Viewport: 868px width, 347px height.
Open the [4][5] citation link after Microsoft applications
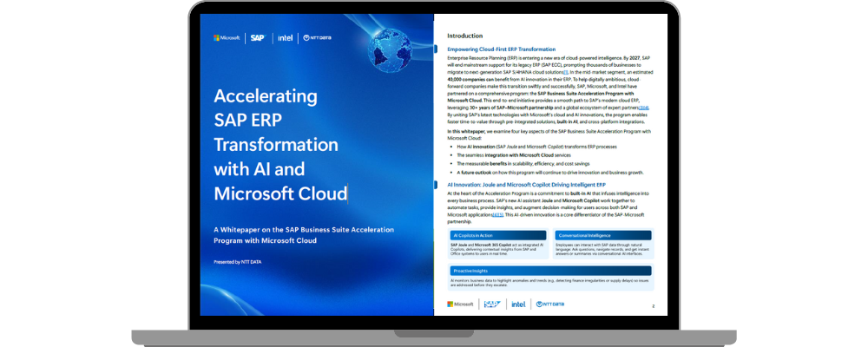pyautogui.click(x=497, y=214)
